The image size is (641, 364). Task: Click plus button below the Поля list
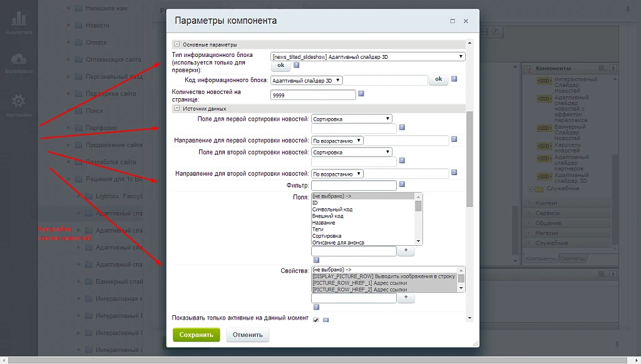pos(406,250)
